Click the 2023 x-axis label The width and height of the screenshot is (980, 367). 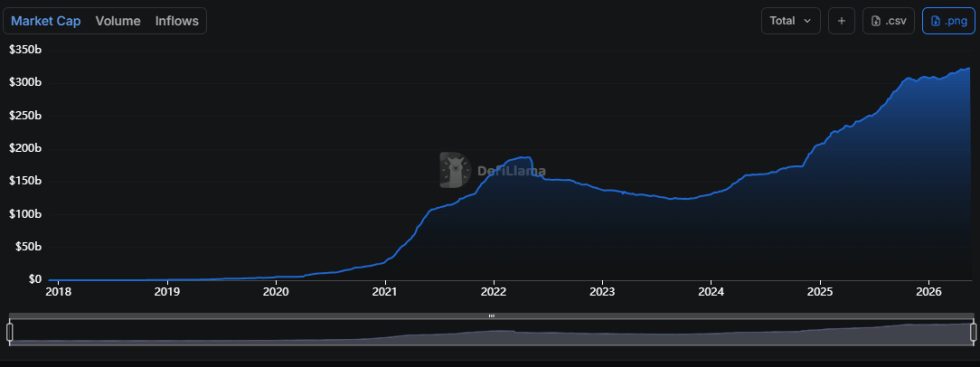(x=602, y=291)
